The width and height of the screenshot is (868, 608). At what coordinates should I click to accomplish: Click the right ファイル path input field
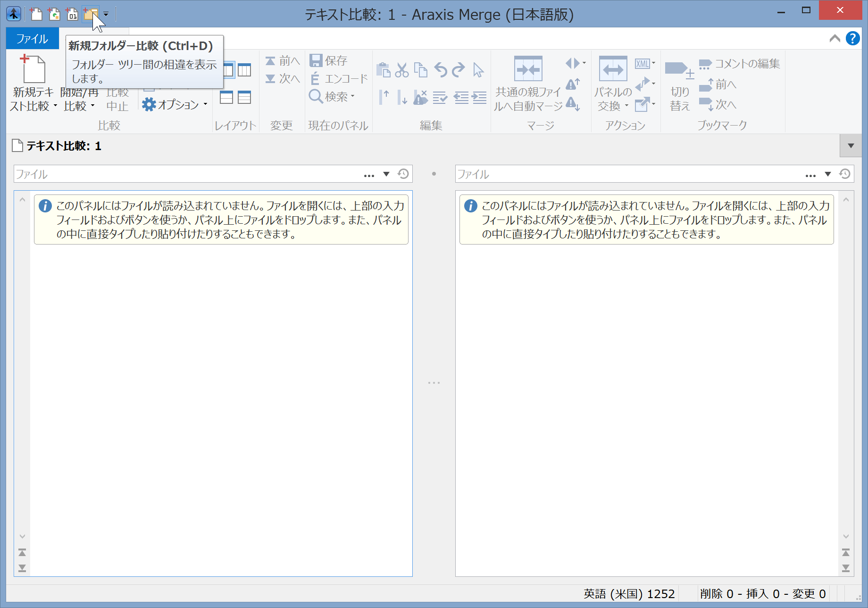[x=627, y=174]
